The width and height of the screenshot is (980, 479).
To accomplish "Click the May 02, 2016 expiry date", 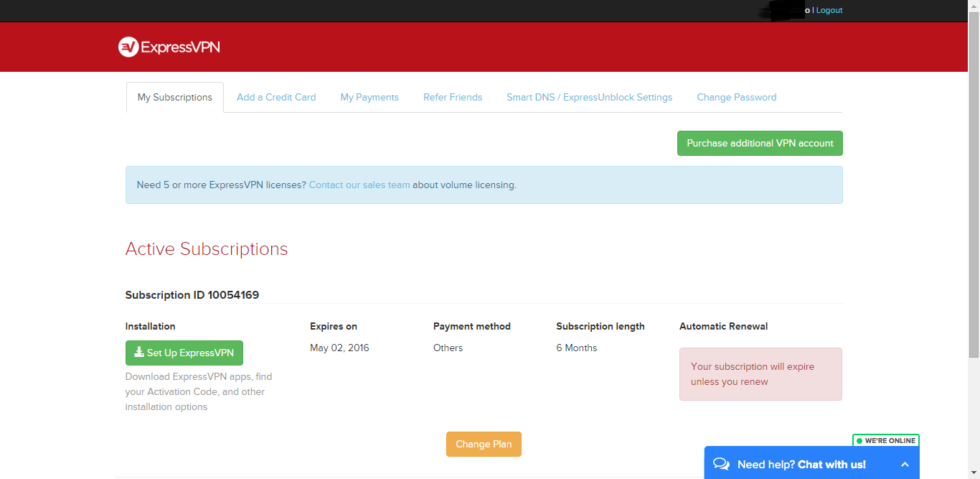I will (339, 348).
